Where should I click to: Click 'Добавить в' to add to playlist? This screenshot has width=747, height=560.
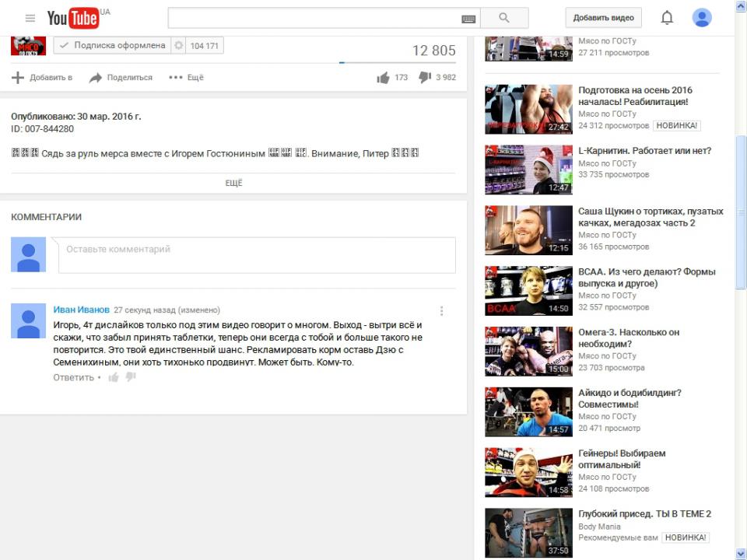coord(42,78)
